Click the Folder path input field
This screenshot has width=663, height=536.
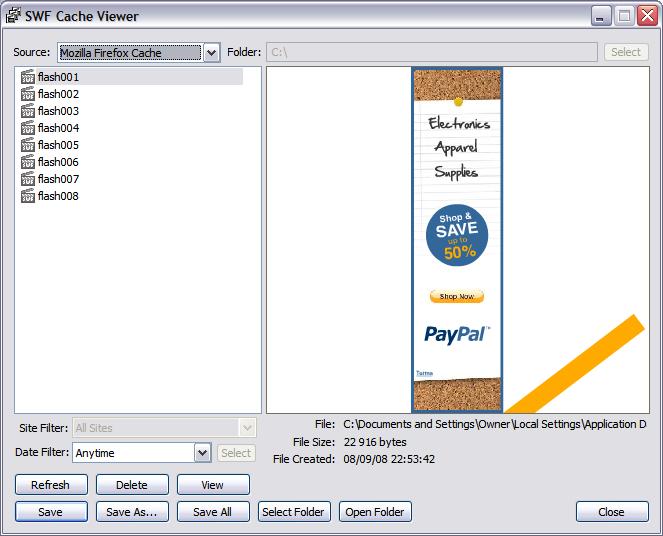[432, 52]
